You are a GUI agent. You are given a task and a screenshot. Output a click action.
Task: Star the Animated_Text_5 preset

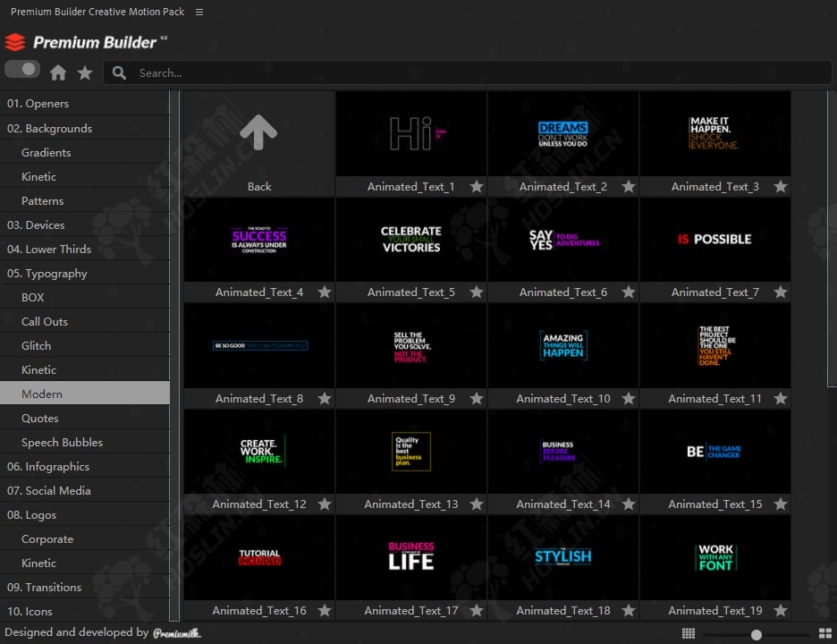pyautogui.click(x=477, y=292)
